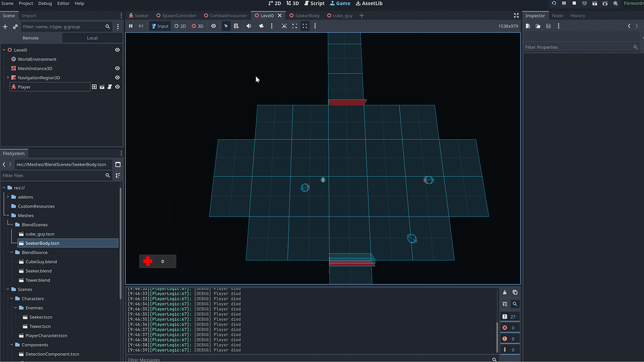Enable 3D node selection mode
The width and height of the screenshot is (644, 362).
pyautogui.click(x=197, y=26)
